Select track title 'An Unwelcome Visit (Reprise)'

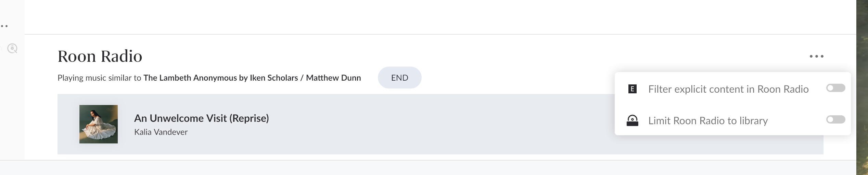201,118
